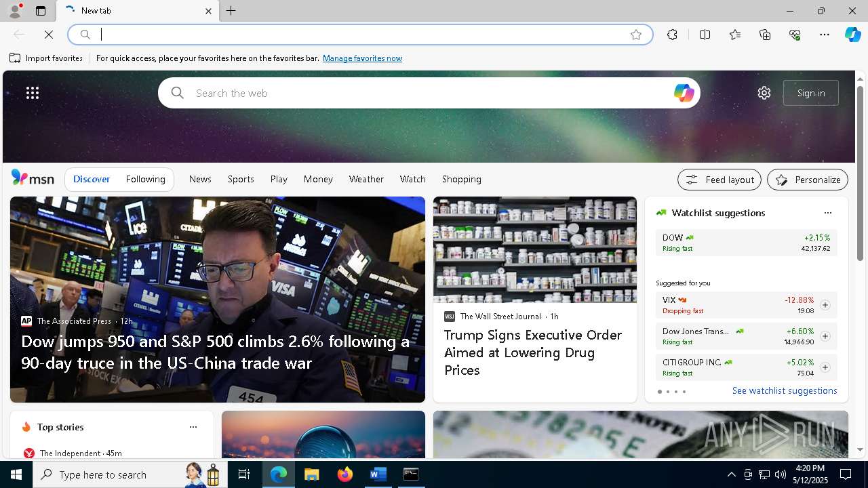The image size is (868, 488).
Task: Open Manage favorites now link
Action: [x=362, y=58]
